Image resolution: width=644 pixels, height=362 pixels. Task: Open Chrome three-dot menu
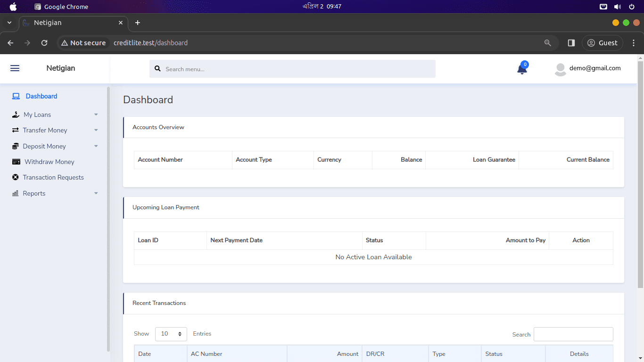634,43
